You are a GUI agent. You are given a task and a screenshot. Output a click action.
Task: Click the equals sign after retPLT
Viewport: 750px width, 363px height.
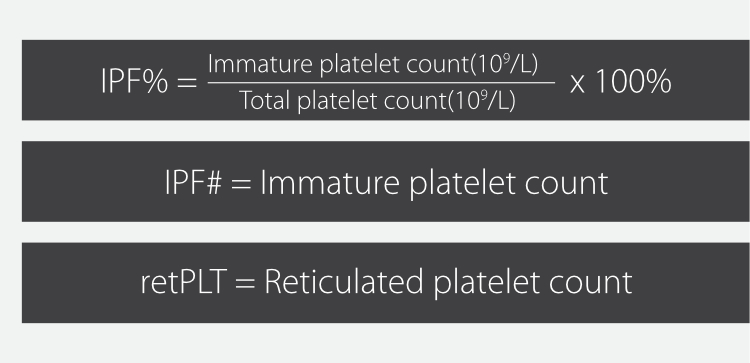click(245, 284)
